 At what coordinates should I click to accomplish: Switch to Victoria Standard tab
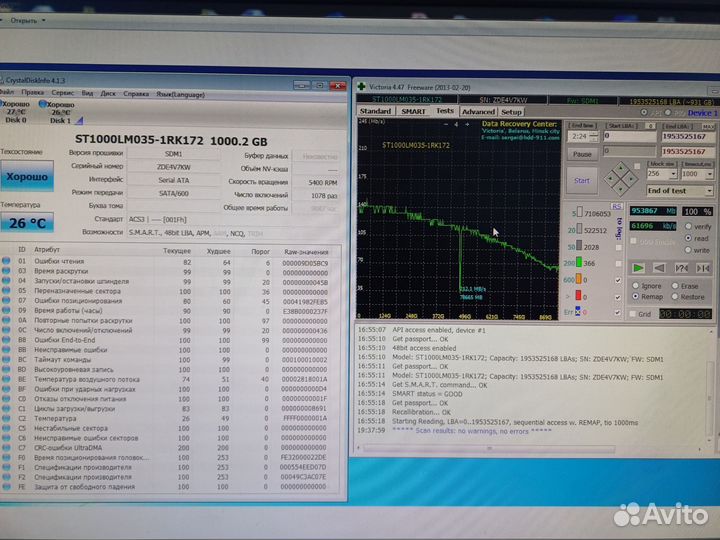click(375, 111)
